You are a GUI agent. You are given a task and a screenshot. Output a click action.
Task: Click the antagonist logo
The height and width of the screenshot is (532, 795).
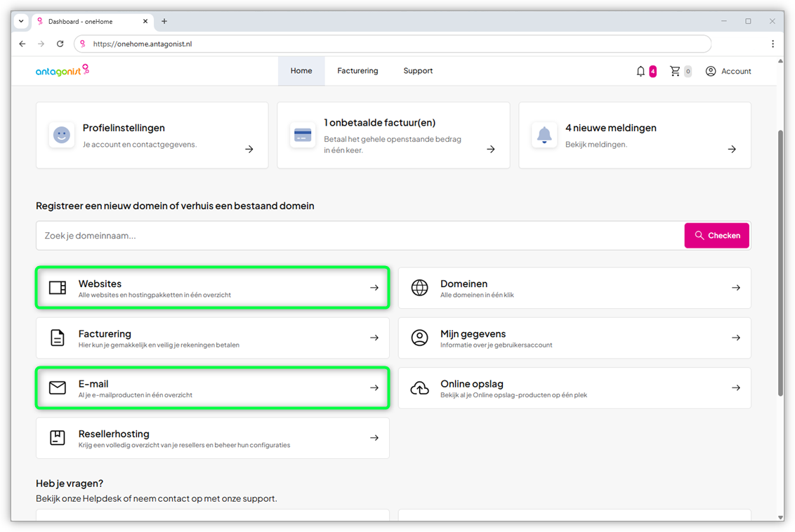[x=63, y=70]
